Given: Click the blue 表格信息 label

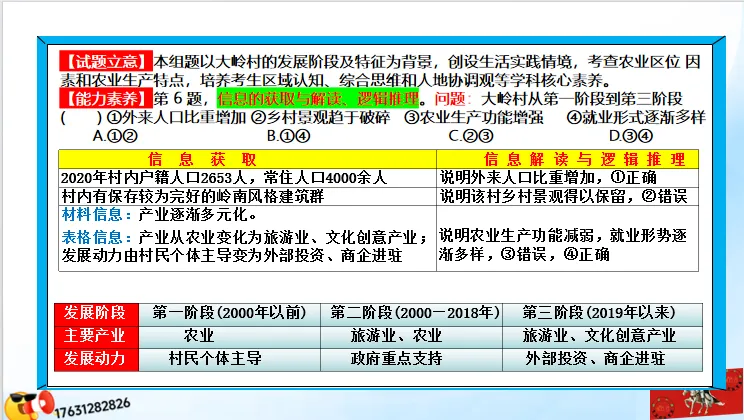Looking at the screenshot, I should [x=97, y=237].
